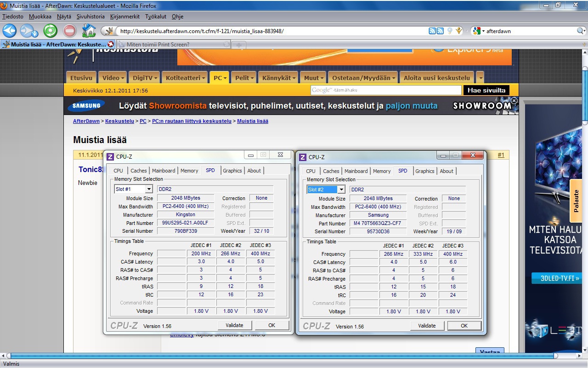588x368 pixels.
Task: Click OK in the right CPU-Z window
Action: [x=464, y=326]
